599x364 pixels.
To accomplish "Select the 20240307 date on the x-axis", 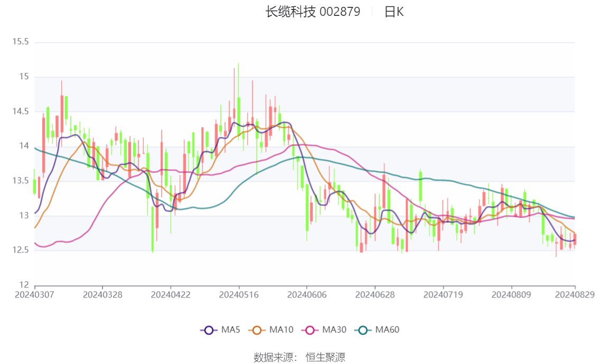I will (x=34, y=294).
